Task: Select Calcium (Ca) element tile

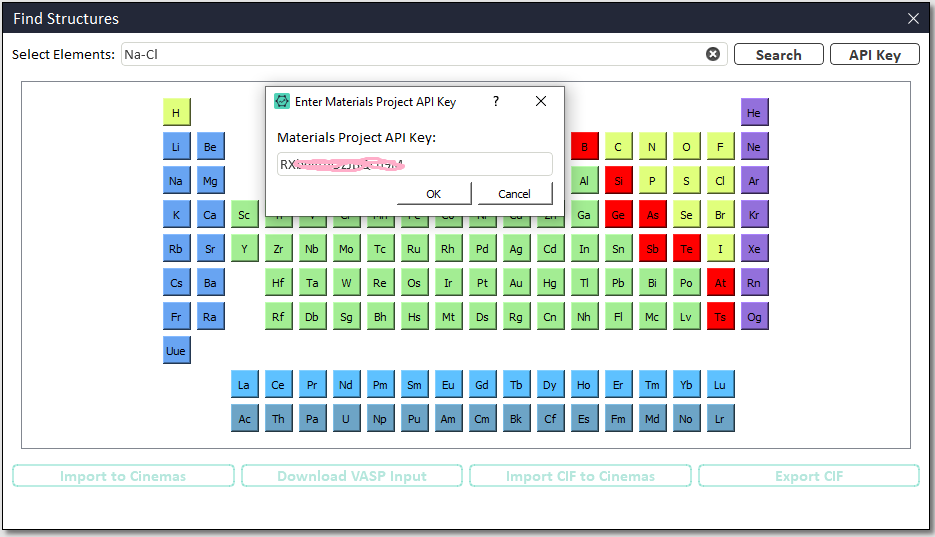Action: click(x=210, y=215)
